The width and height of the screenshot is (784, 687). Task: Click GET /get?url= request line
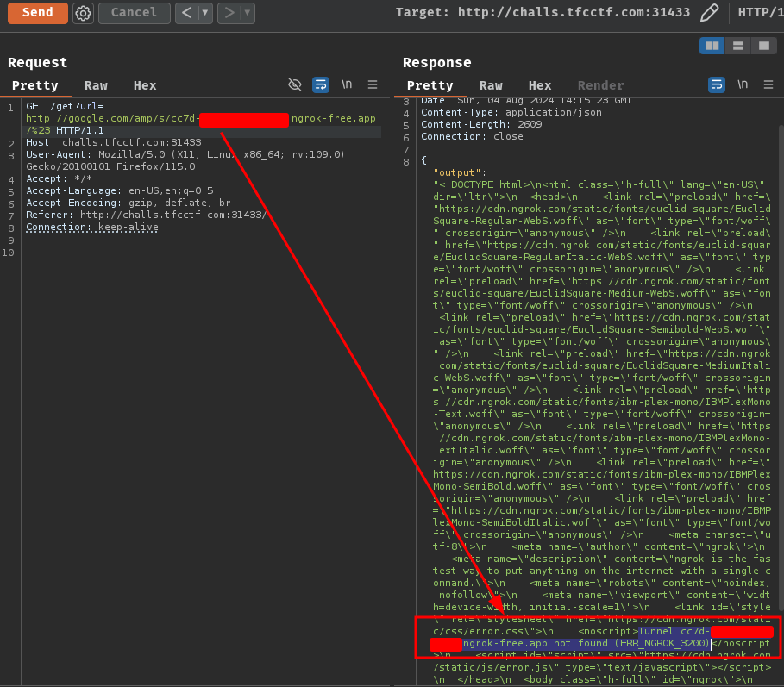tap(65, 106)
